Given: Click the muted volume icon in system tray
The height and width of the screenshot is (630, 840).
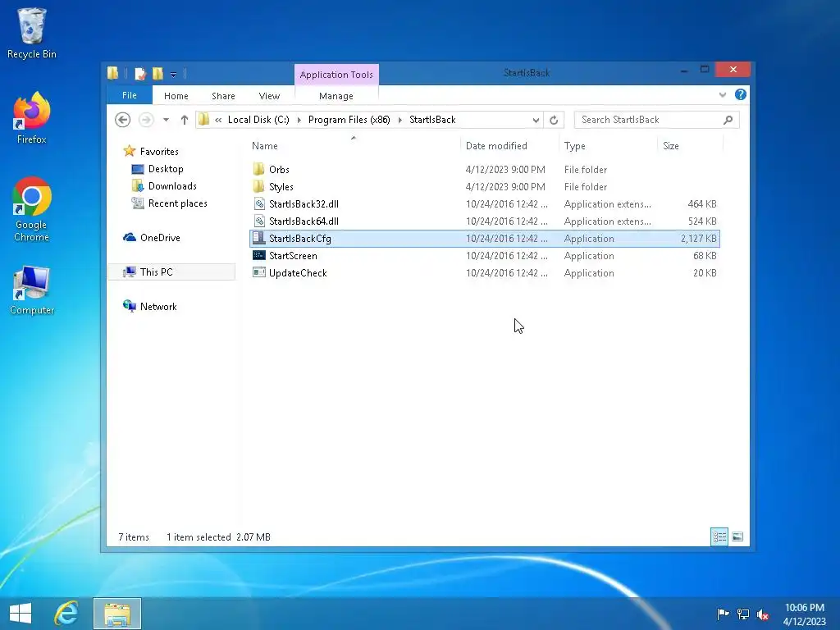Looking at the screenshot, I should pos(762,614).
